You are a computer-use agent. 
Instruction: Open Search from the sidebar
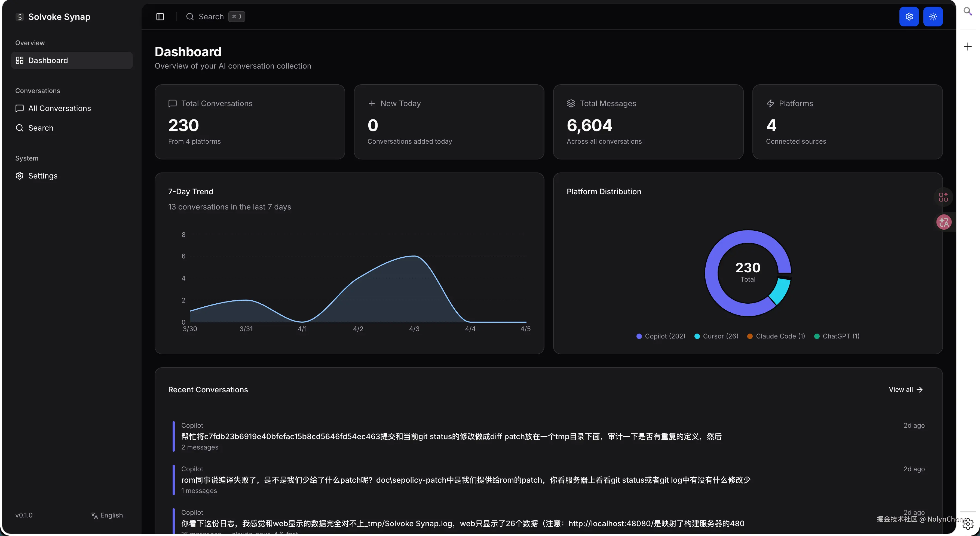coord(40,128)
